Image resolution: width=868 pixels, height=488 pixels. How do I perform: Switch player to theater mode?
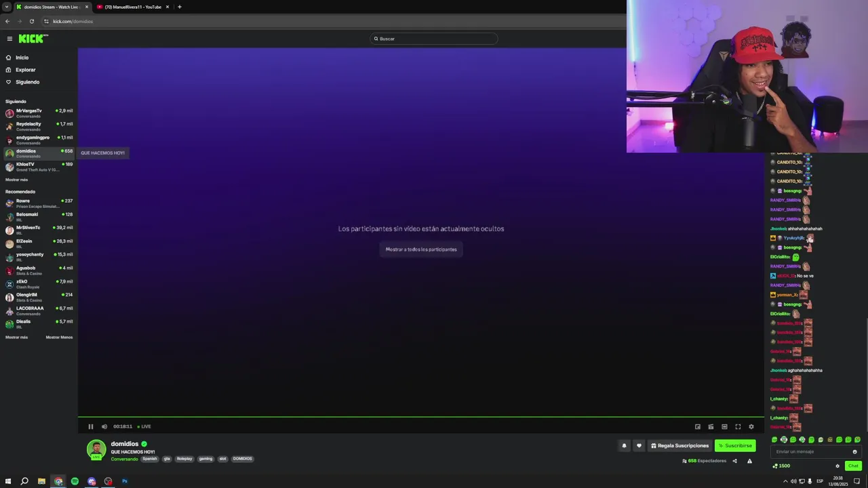click(724, 426)
